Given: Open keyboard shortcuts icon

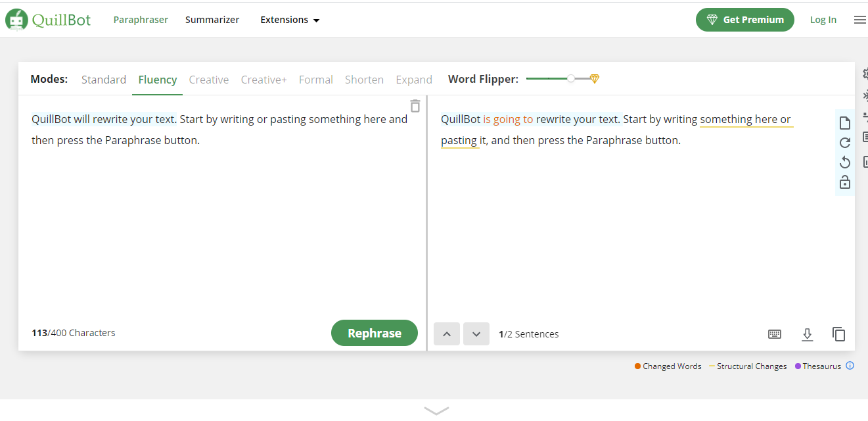Looking at the screenshot, I should [775, 334].
